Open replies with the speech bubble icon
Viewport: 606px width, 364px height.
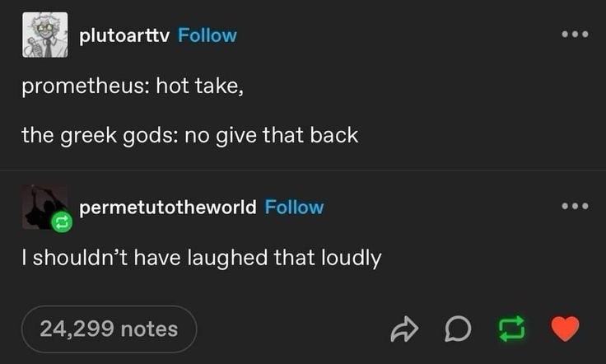(458, 329)
